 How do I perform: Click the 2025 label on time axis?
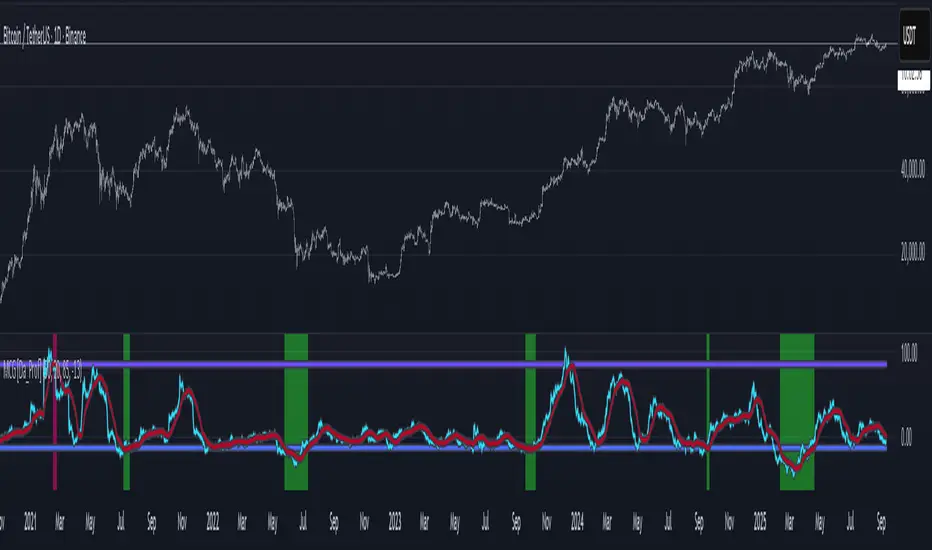click(x=760, y=523)
